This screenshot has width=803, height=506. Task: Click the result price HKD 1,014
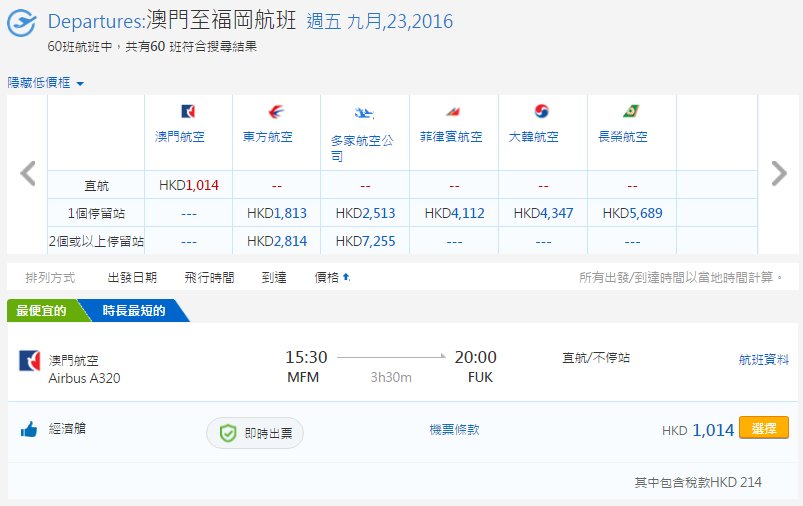(698, 430)
